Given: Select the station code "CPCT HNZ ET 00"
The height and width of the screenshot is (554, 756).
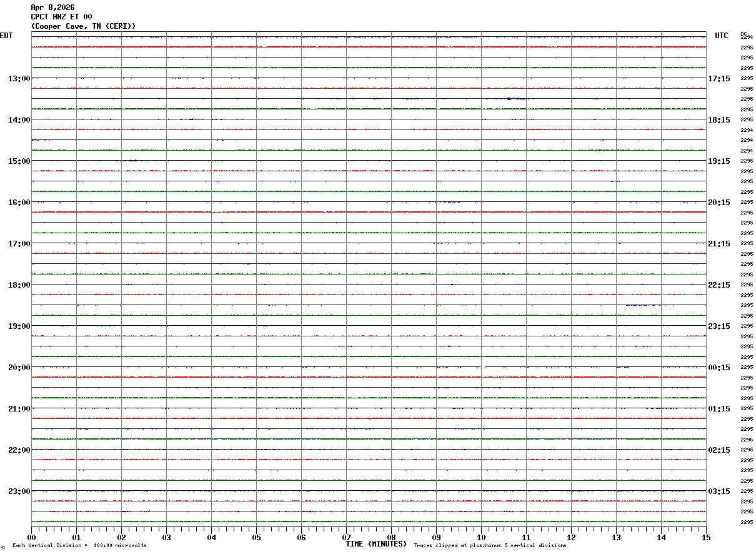Looking at the screenshot, I should pyautogui.click(x=61, y=17).
